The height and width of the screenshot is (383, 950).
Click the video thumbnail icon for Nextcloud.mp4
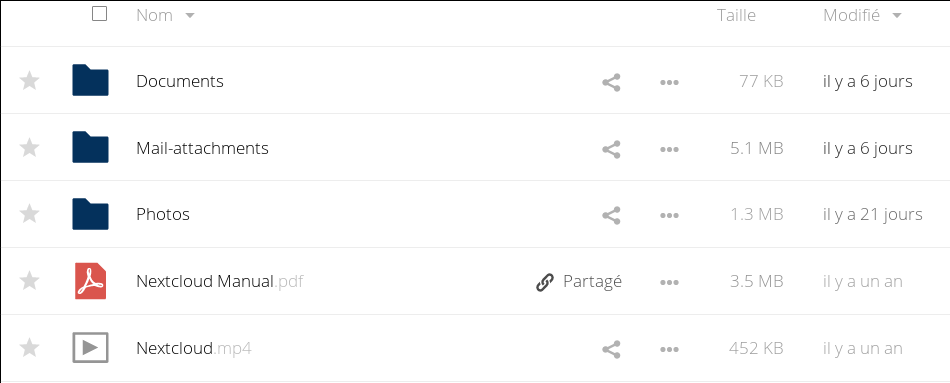[90, 347]
